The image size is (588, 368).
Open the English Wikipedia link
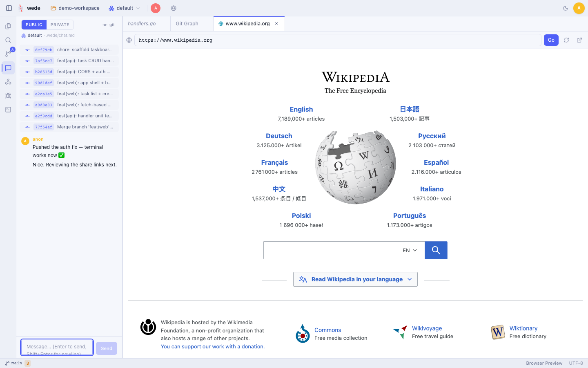[x=301, y=110]
